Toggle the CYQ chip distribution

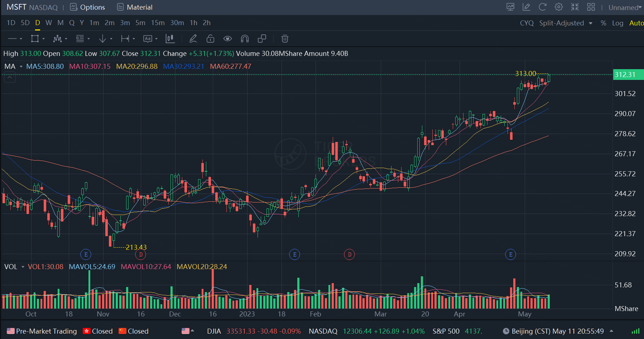click(527, 23)
